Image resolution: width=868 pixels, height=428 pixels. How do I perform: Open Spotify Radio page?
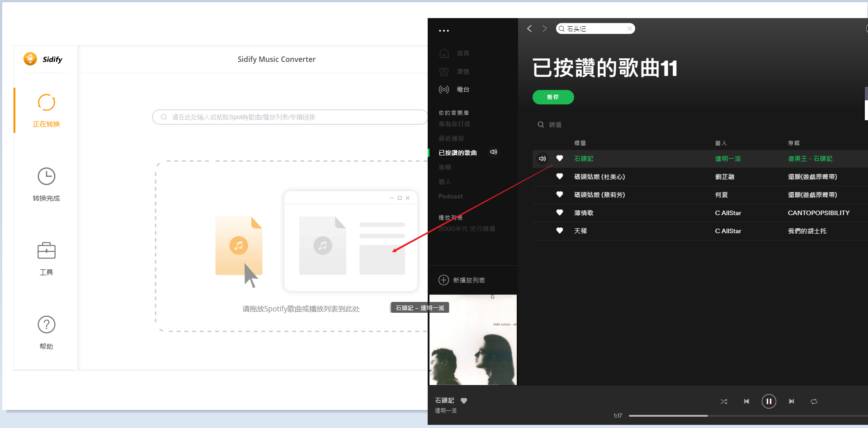454,89
